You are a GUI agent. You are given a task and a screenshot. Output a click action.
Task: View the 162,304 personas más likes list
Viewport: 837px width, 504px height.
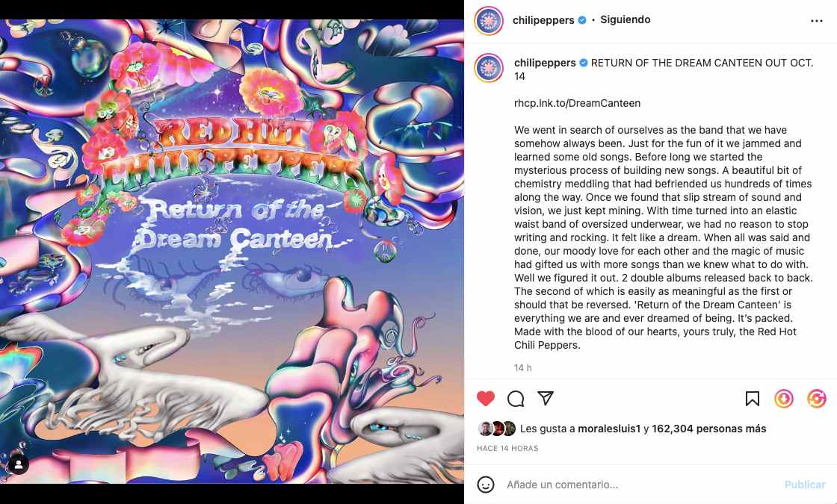pyautogui.click(x=709, y=429)
